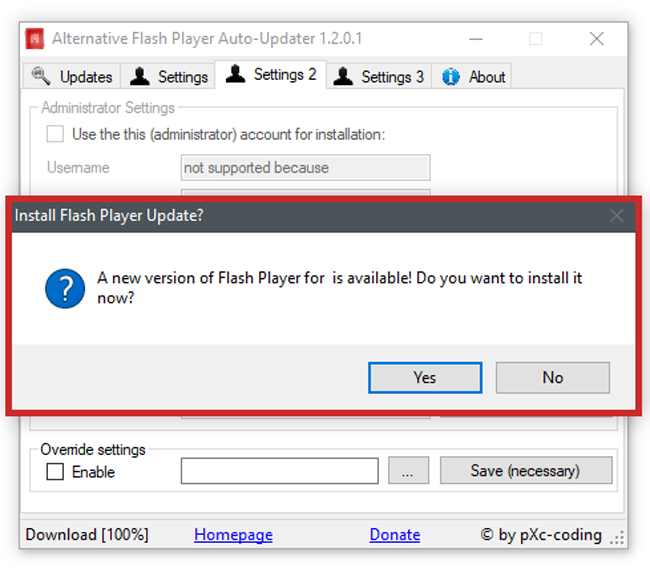Image resolution: width=650 pixels, height=572 pixels.
Task: Click the blue question mark dialog icon
Action: [x=65, y=286]
